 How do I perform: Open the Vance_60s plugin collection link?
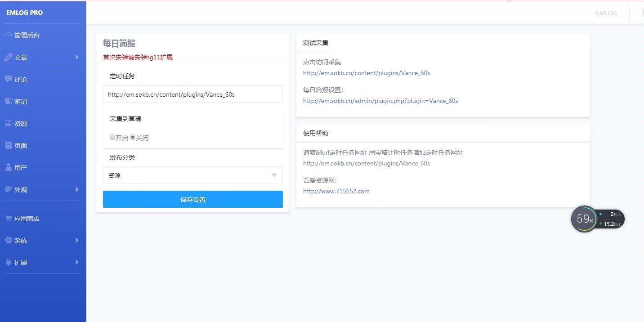[x=367, y=73]
